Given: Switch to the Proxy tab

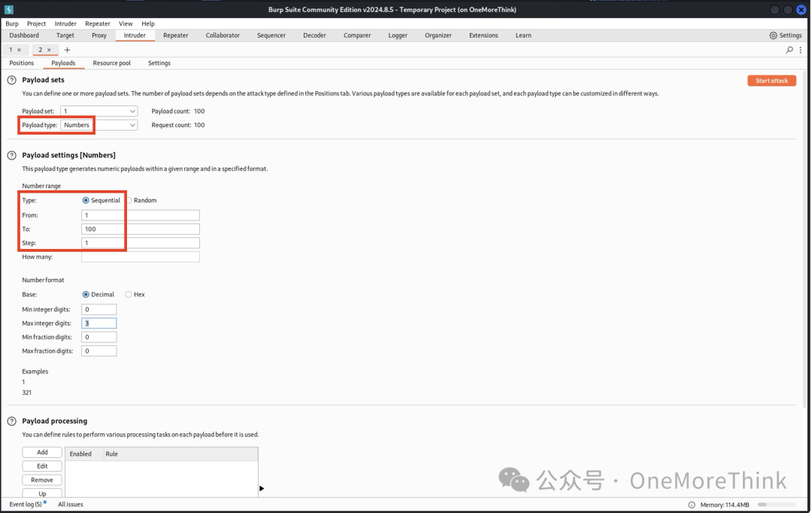Looking at the screenshot, I should [99, 35].
